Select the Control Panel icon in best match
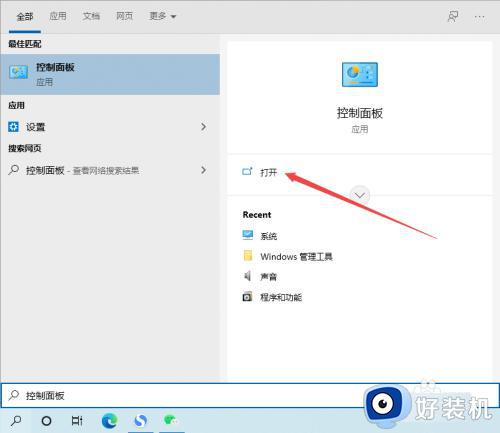This screenshot has height=433, width=500. pyautogui.click(x=19, y=72)
